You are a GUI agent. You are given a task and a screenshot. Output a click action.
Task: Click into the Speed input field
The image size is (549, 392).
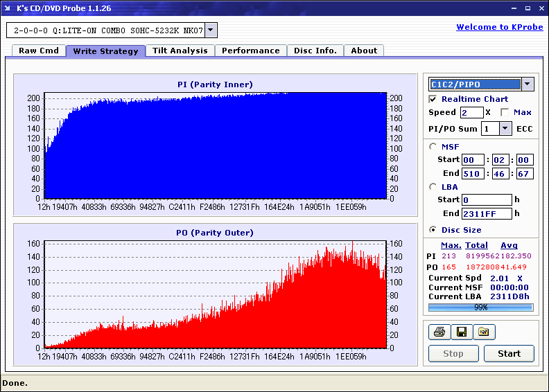click(x=471, y=113)
